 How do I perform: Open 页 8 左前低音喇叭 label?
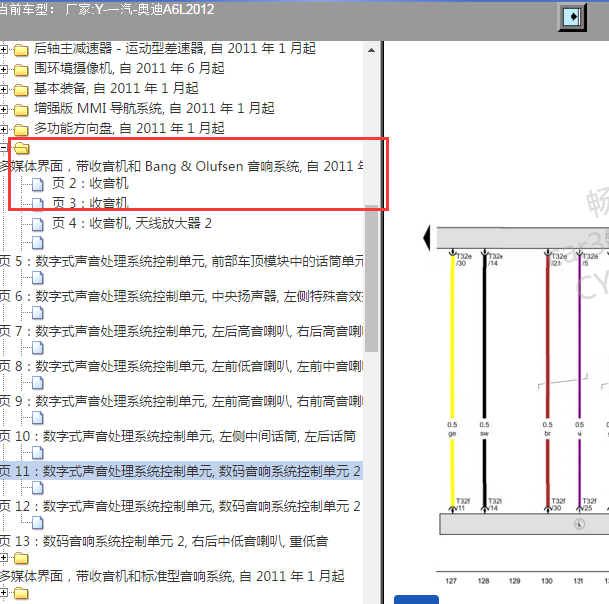point(181,366)
